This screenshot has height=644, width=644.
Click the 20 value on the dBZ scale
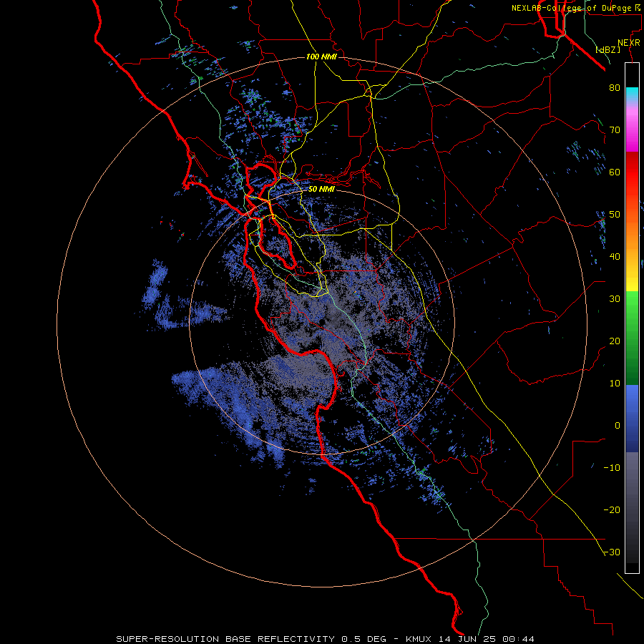coord(615,341)
